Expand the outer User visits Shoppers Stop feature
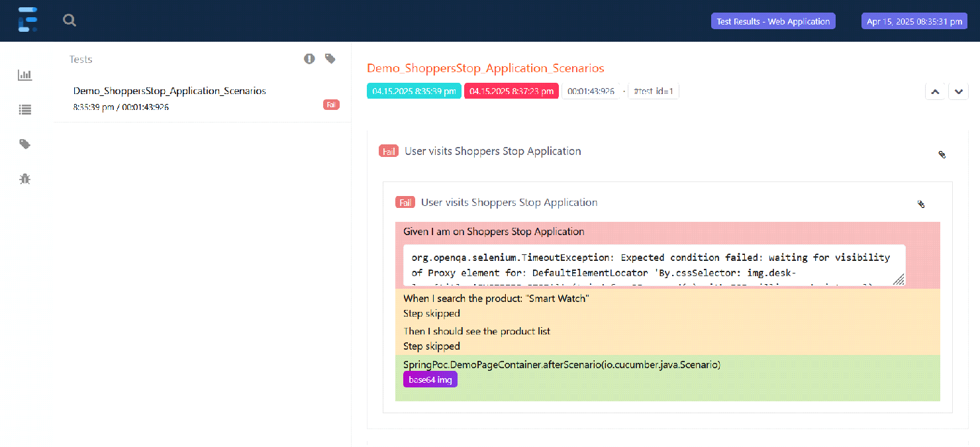This screenshot has height=447, width=980. tap(493, 151)
